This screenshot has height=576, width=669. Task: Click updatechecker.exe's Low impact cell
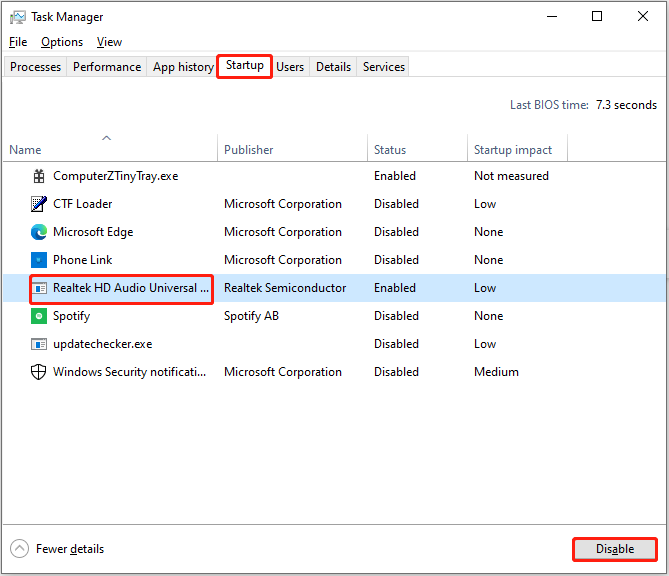click(x=485, y=344)
